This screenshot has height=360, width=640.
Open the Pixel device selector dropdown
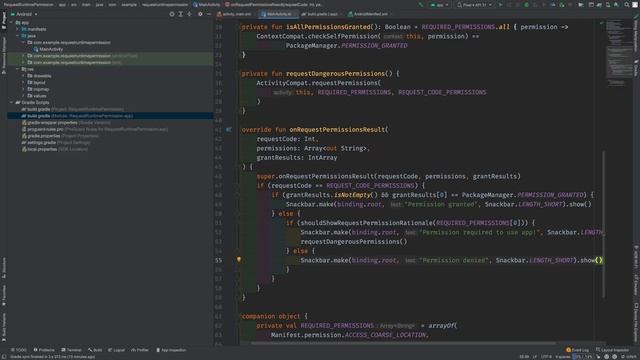click(474, 5)
